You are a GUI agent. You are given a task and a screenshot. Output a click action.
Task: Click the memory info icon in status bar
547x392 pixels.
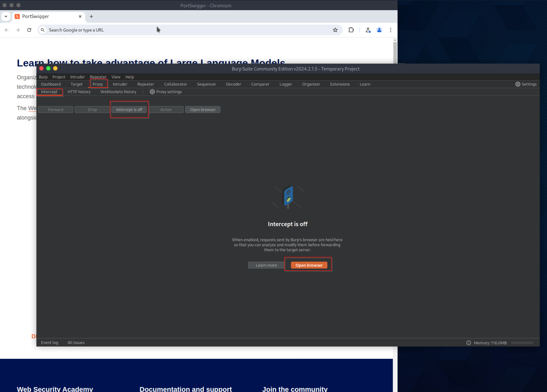[468, 343]
